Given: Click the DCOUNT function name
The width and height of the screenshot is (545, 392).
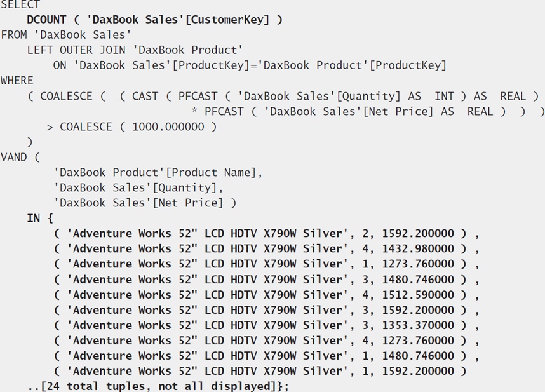Looking at the screenshot, I should pyautogui.click(x=46, y=20).
